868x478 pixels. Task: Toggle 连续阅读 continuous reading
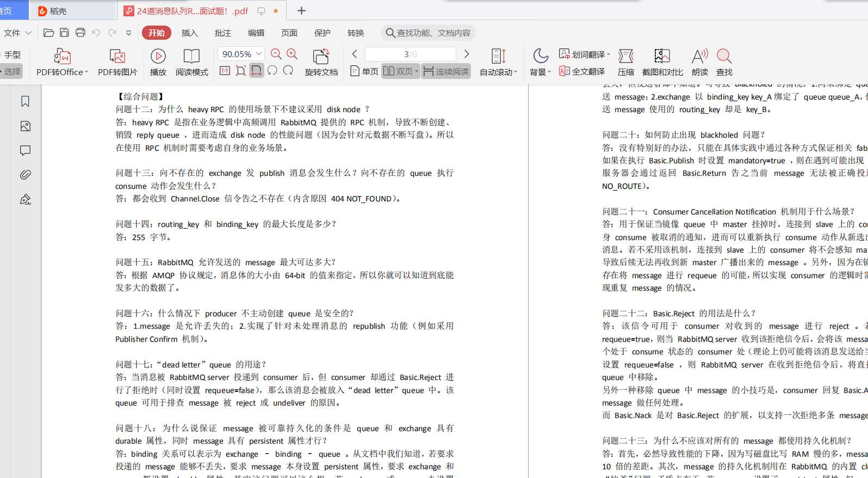(446, 71)
